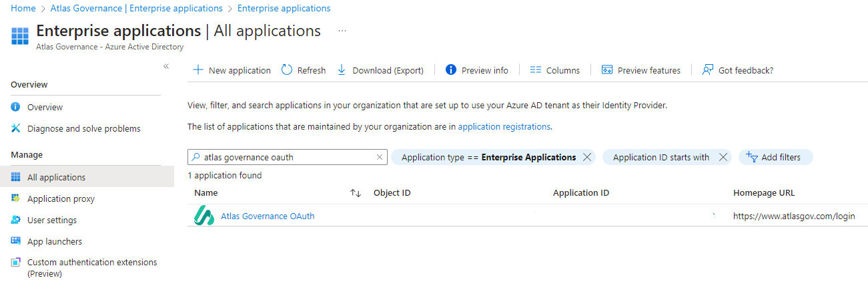Open Application proxy in the sidebar

click(x=61, y=198)
